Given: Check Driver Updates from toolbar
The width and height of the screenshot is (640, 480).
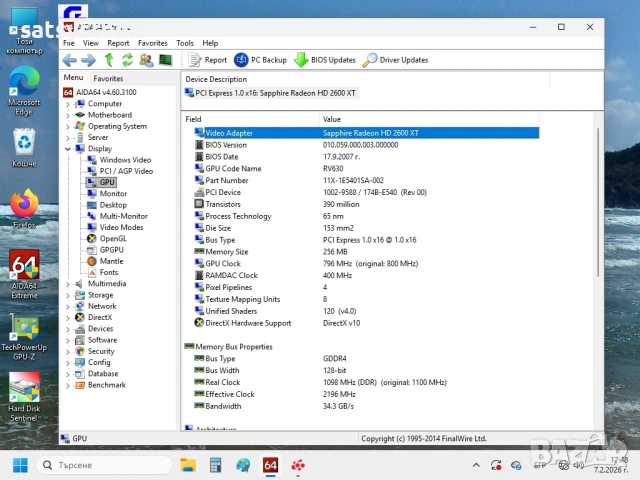Looking at the screenshot, I should click(395, 60).
